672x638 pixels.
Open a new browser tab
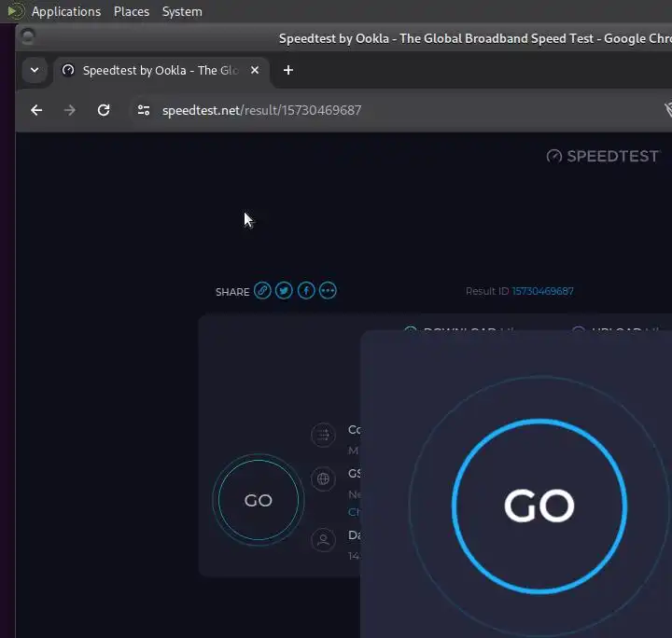pos(288,70)
